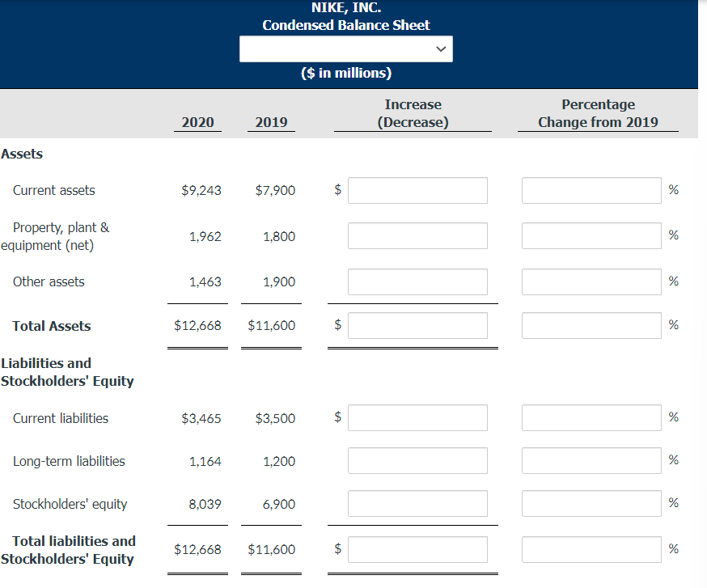Click Total liabilities and Stockholders' Equity increase field
Screen dimensions: 707x588
417,549
